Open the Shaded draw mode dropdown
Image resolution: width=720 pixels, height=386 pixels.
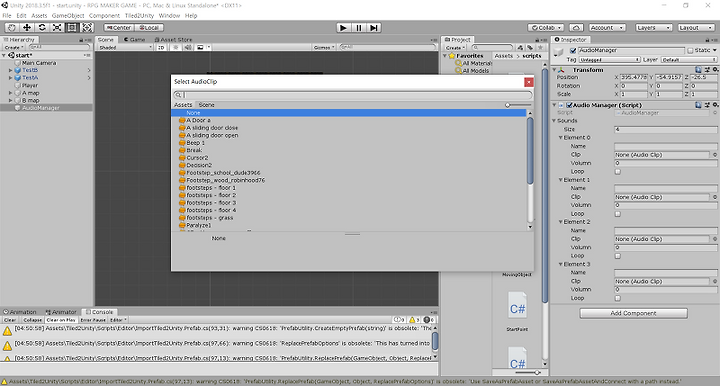[125, 47]
